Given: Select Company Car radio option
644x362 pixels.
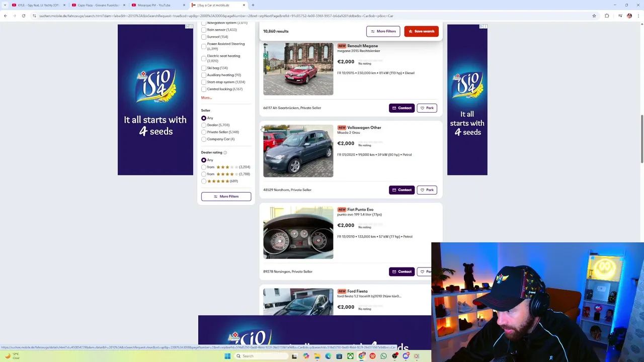Looking at the screenshot, I should 204,139.
